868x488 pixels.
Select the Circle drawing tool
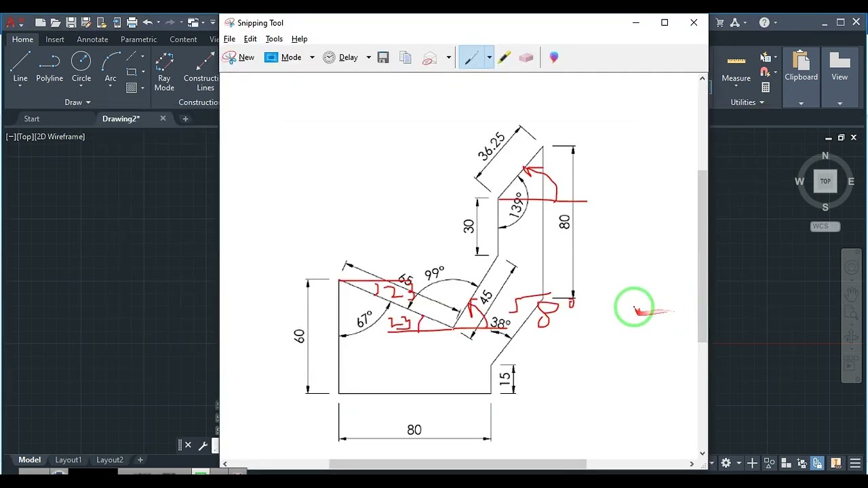pos(81,66)
